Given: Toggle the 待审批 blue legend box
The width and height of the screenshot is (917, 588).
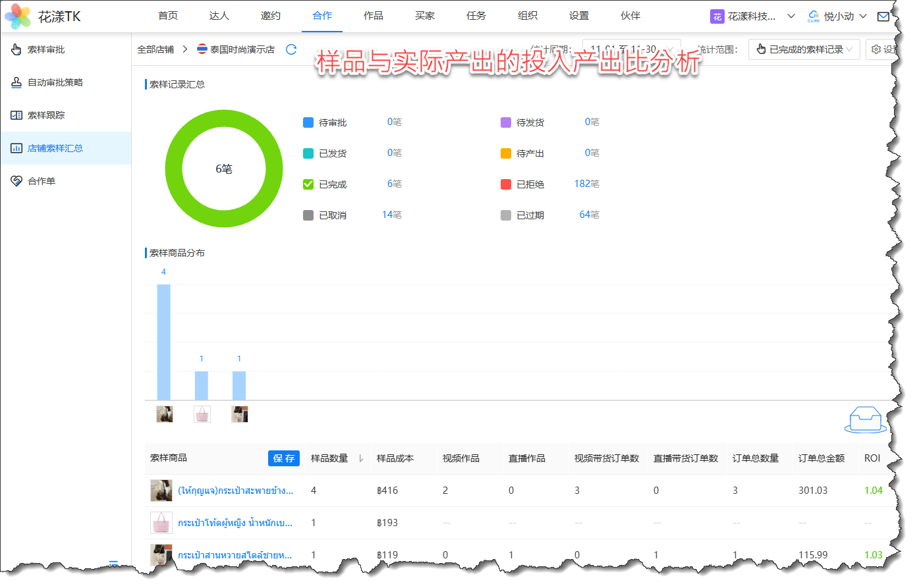Looking at the screenshot, I should (308, 122).
